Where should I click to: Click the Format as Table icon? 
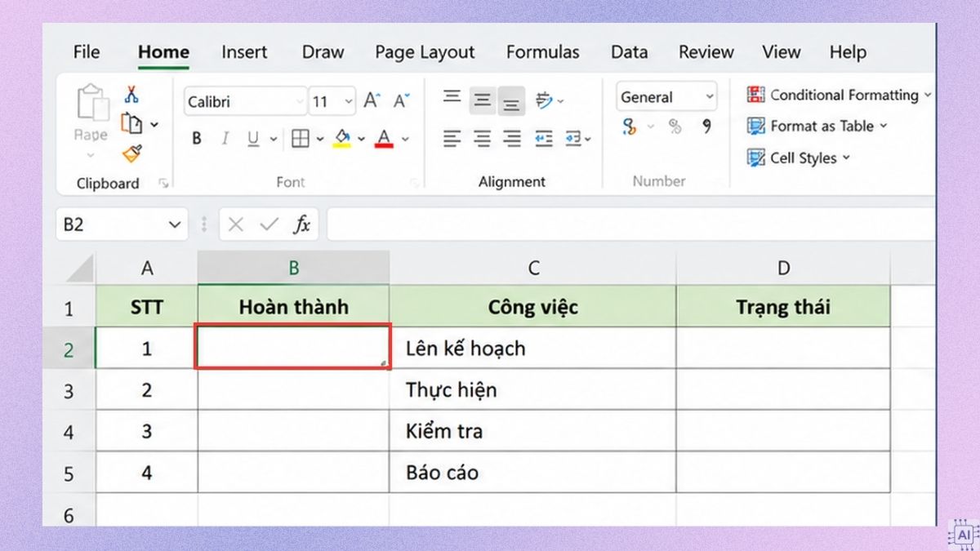coord(755,126)
